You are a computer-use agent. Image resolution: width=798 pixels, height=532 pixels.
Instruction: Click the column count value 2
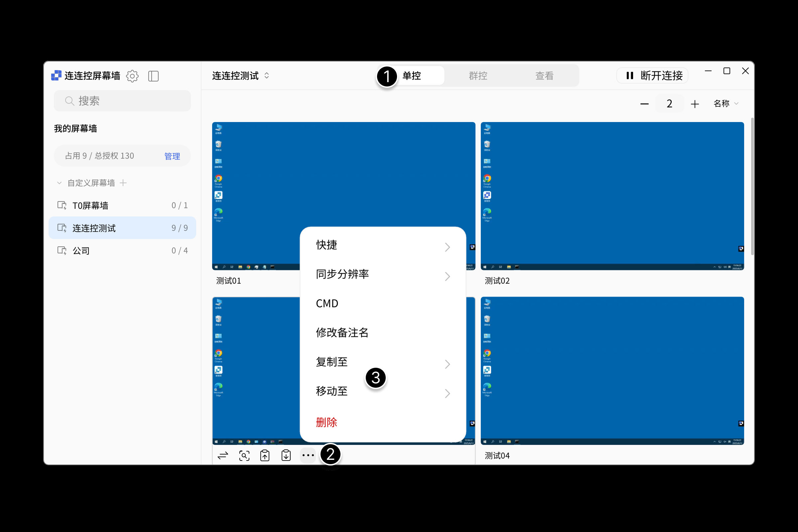point(669,104)
